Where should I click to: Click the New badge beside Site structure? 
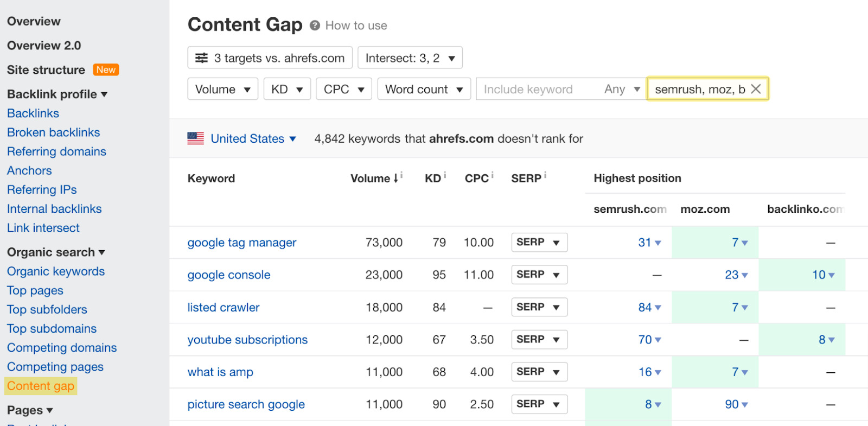[106, 69]
